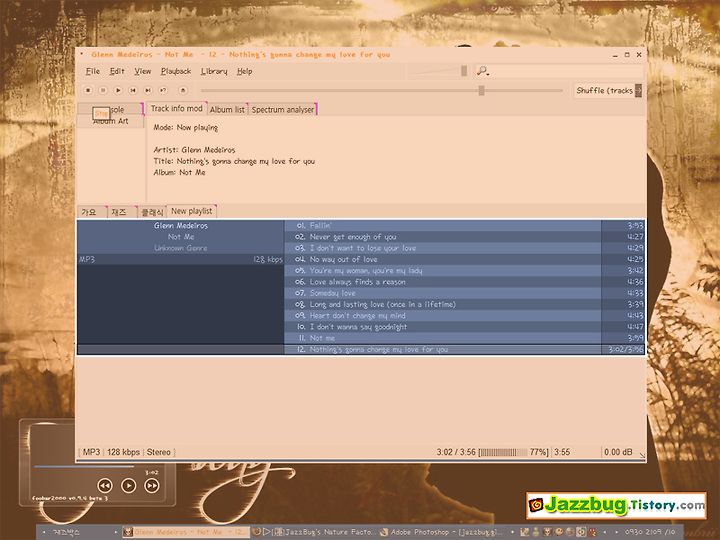Click the seekbar slider handle

(x=481, y=90)
